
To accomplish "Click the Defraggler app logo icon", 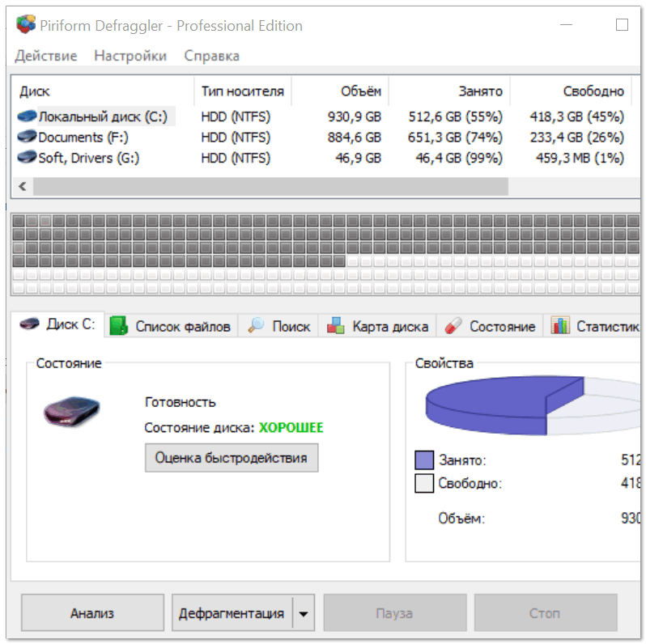I will pos(26,24).
